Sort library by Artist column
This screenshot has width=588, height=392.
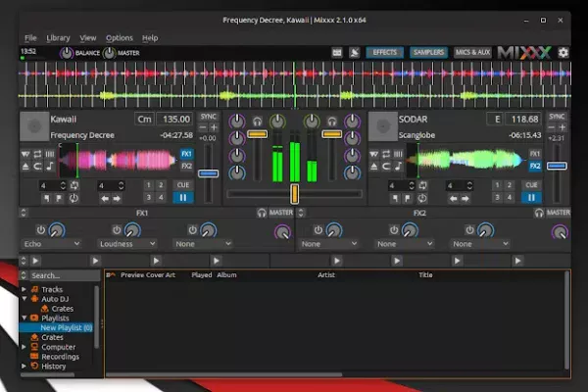(326, 275)
